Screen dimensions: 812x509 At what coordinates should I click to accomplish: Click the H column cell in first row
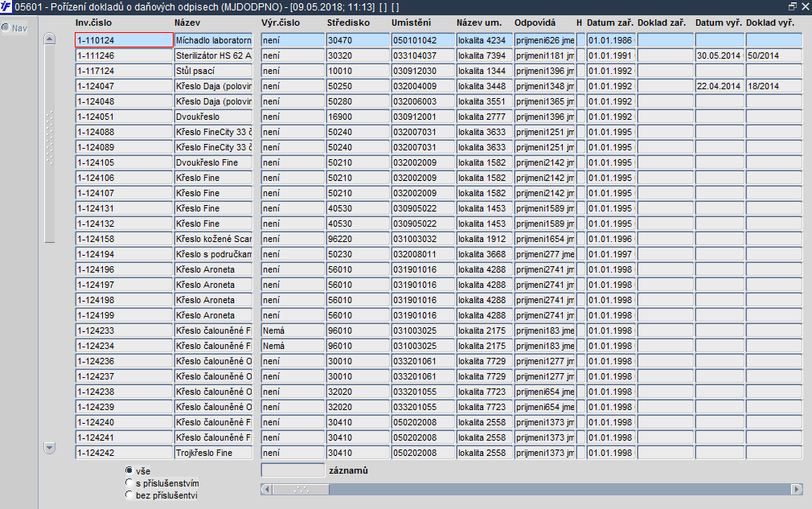580,40
